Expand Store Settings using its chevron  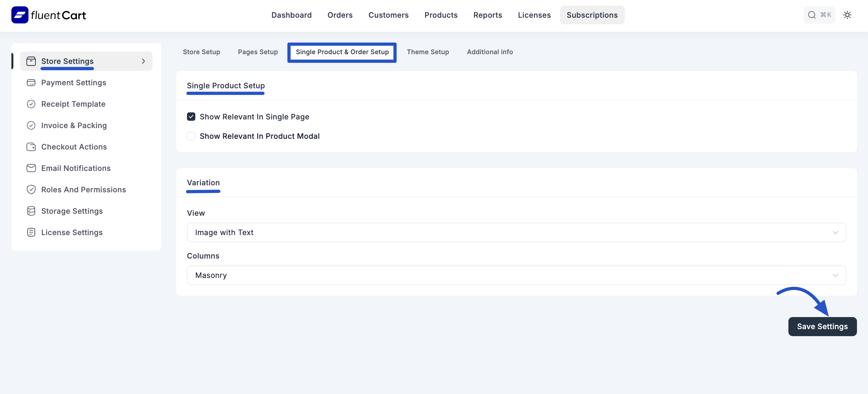tap(143, 61)
